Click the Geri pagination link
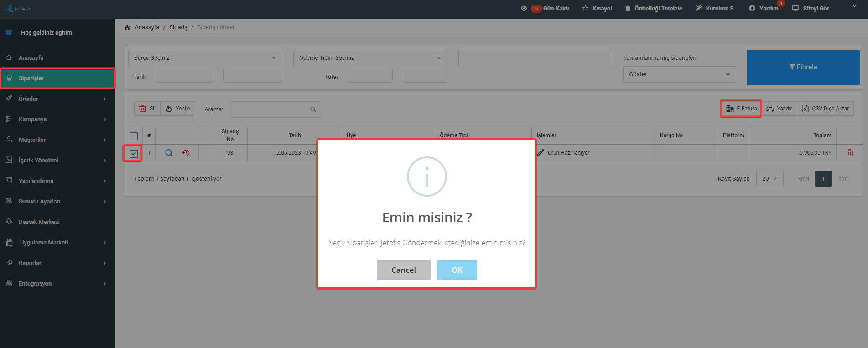Screen dimensions: 868x348 click(x=804, y=179)
